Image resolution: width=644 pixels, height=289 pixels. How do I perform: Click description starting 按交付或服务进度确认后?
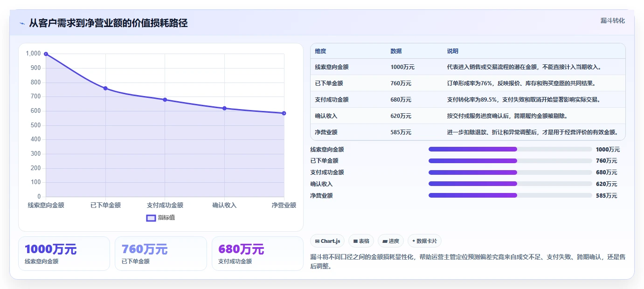tap(507, 116)
